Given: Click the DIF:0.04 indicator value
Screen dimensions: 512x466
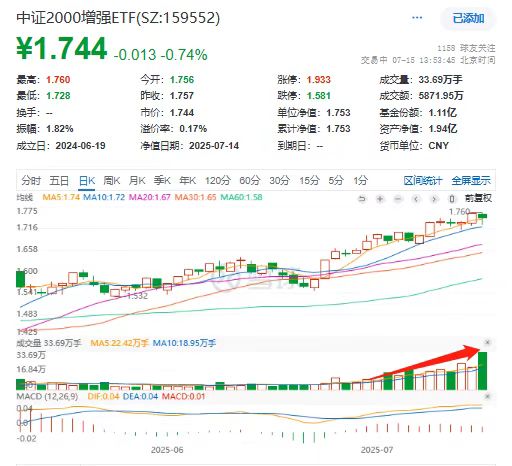Looking at the screenshot, I should (103, 397).
